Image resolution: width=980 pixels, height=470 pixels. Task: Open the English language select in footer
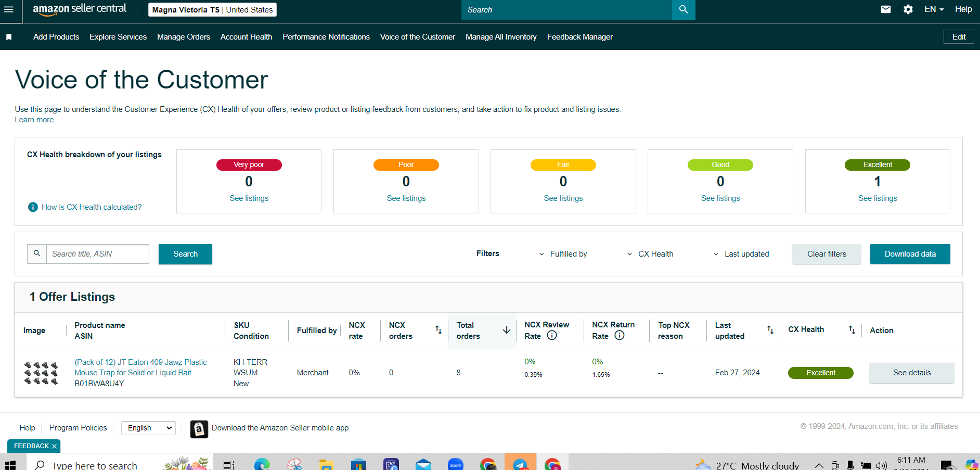pos(149,428)
